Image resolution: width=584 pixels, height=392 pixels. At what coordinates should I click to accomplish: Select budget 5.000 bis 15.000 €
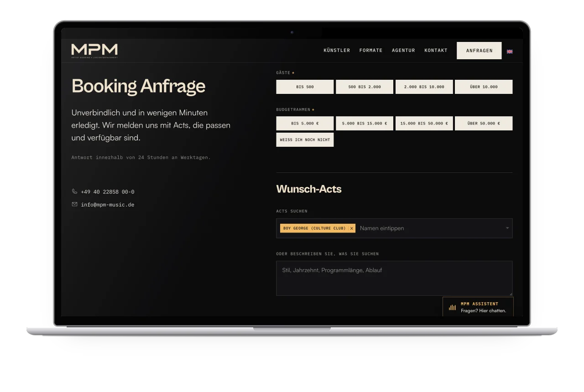[x=365, y=123]
